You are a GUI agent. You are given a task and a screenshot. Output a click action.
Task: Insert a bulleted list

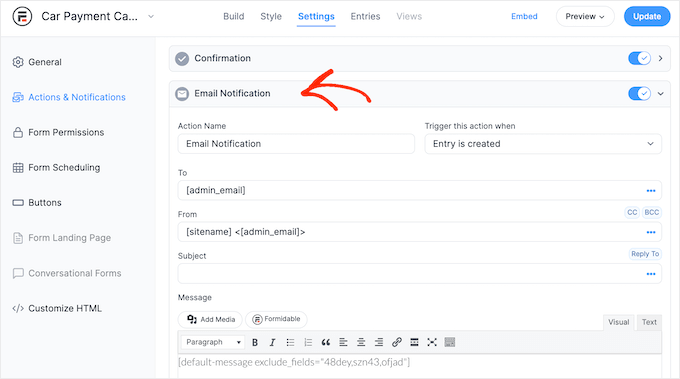290,343
